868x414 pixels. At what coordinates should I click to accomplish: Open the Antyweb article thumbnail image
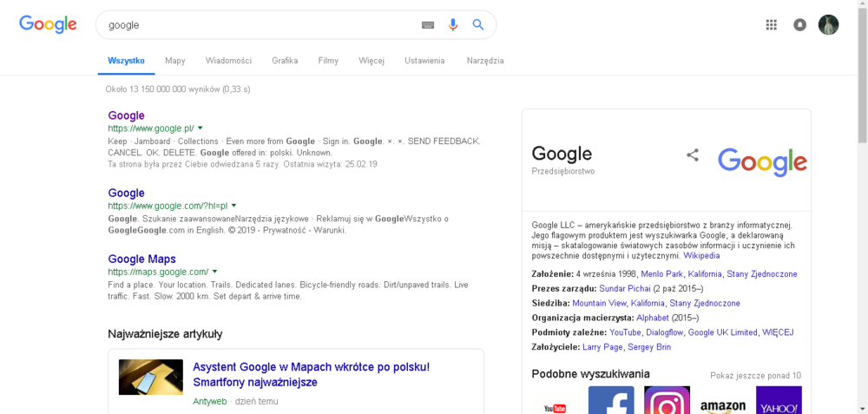coord(150,377)
